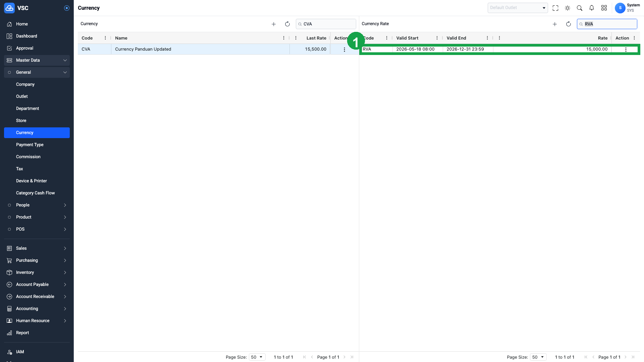This screenshot has height=362, width=644.
Task: Refresh the Currency Rate list
Action: [x=569, y=24]
